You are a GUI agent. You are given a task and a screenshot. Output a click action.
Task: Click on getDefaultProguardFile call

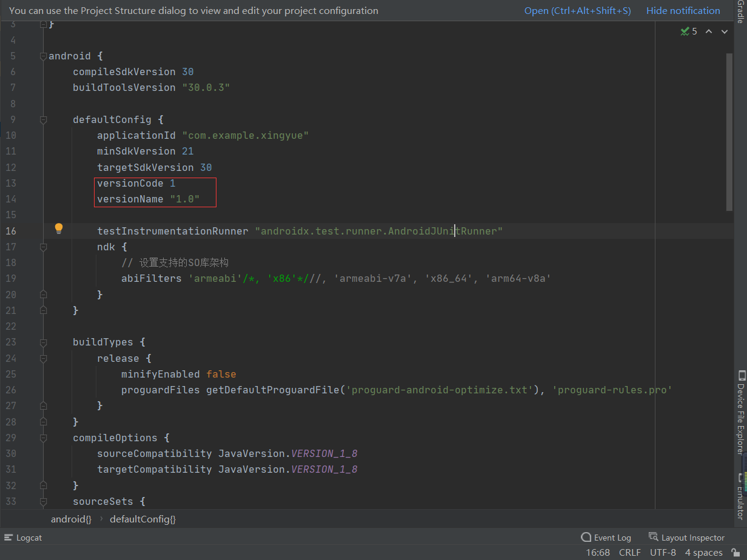coord(273,390)
